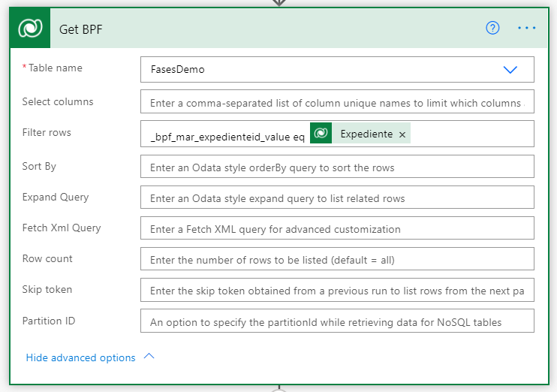Click Hide advanced options link
Image resolution: width=557 pixels, height=392 pixels.
(x=80, y=357)
